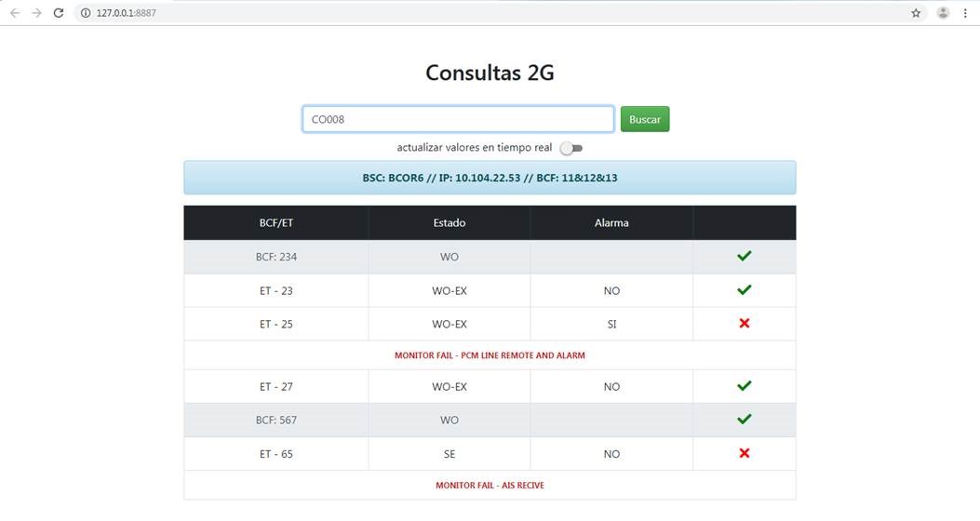Click the SI alarm value in the ET - 25 row
This screenshot has width=980, height=521.
pyautogui.click(x=611, y=324)
